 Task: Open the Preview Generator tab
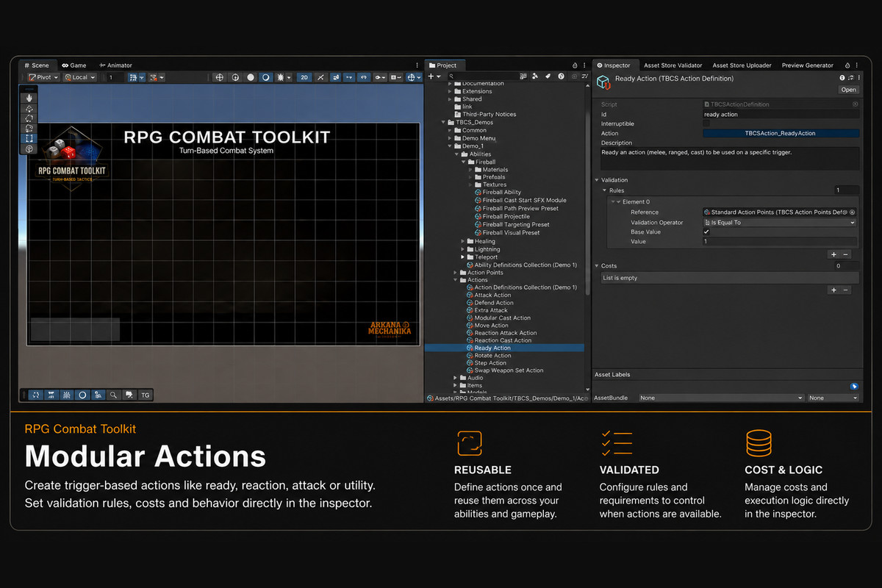[808, 65]
